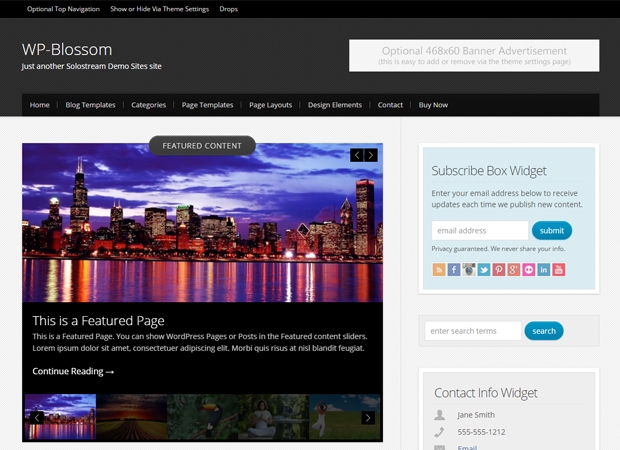The height and width of the screenshot is (450, 620).
Task: Open Design Elements menu item
Action: tap(335, 105)
